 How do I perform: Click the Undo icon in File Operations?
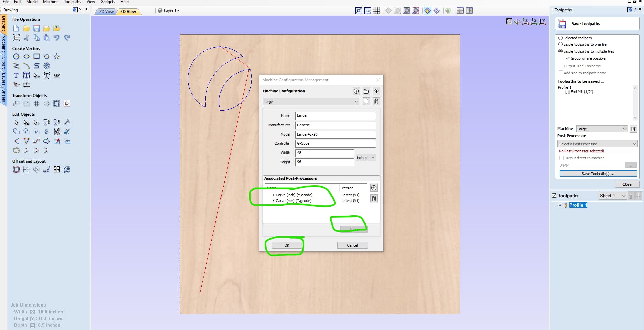(56, 38)
